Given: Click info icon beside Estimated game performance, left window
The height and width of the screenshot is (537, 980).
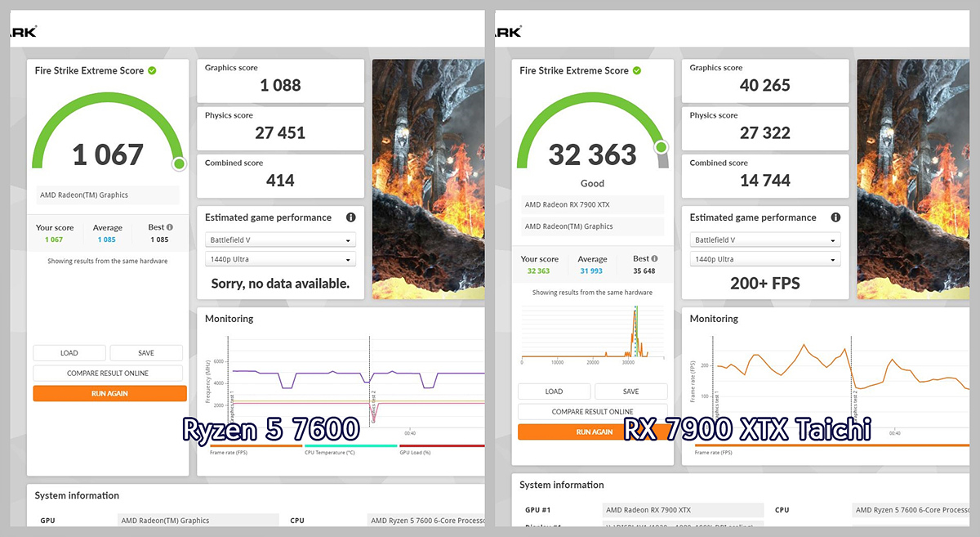Looking at the screenshot, I should [x=350, y=217].
